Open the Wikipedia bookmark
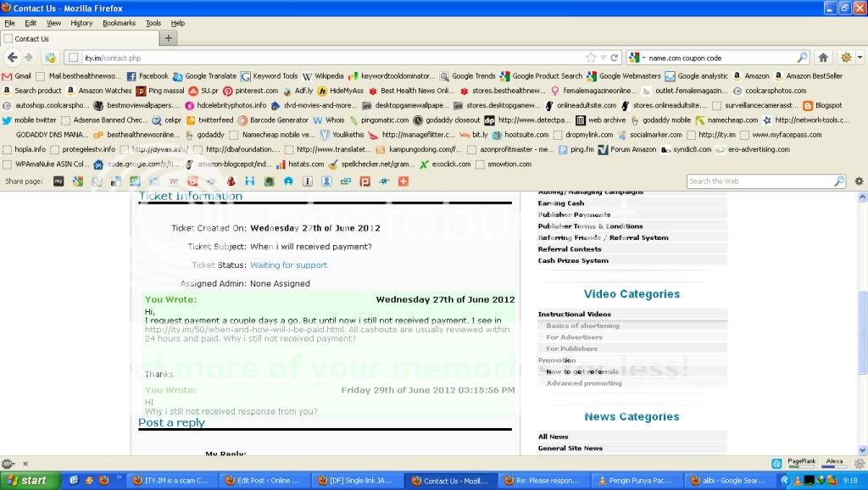The image size is (868, 490). [x=323, y=76]
